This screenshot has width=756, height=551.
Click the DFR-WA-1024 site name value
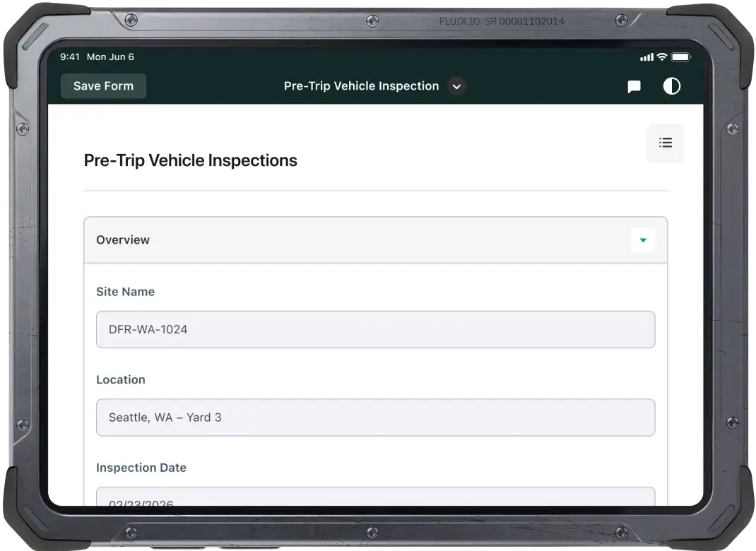coord(148,329)
